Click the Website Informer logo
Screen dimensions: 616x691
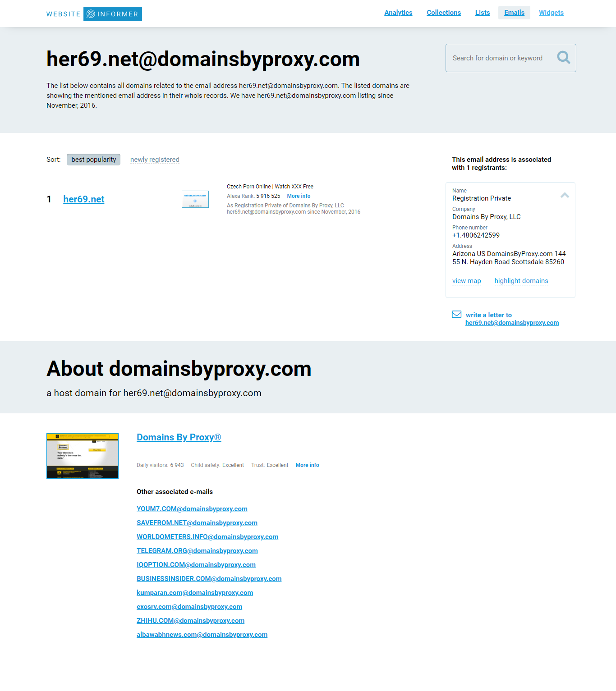[94, 14]
